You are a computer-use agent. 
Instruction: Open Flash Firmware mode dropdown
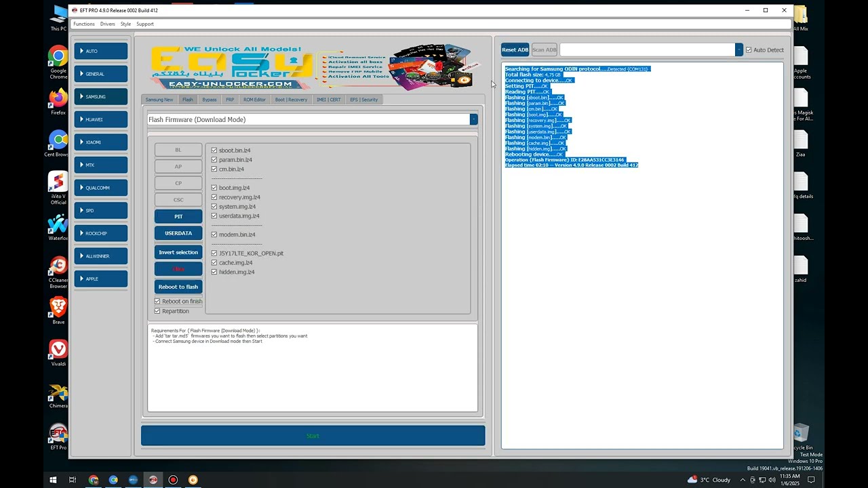473,119
